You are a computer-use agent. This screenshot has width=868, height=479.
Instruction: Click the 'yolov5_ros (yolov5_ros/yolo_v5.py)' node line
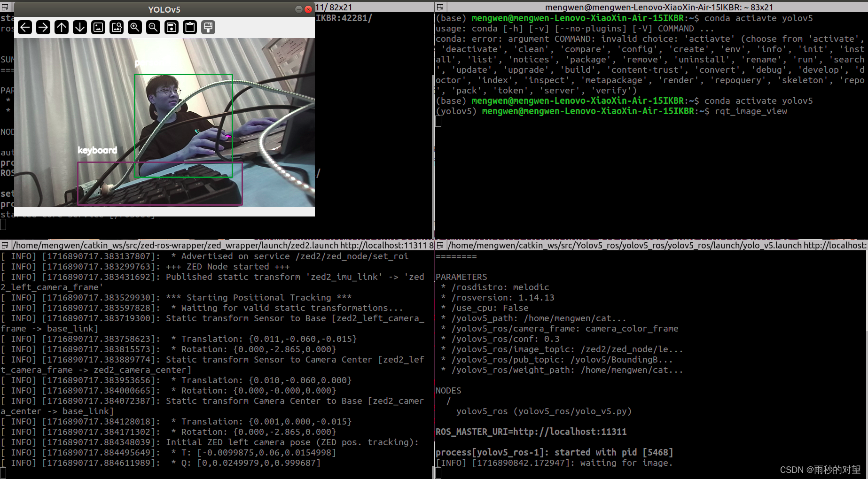point(544,411)
